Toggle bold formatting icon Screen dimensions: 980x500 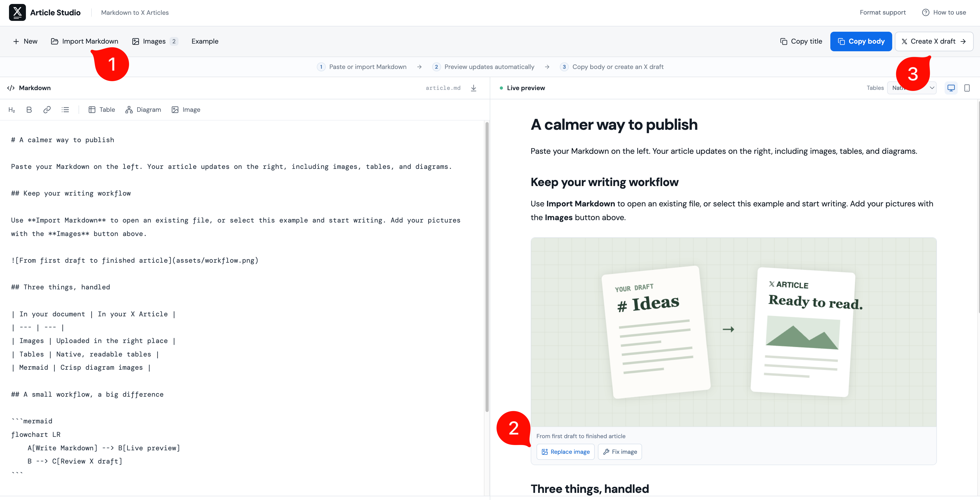click(x=29, y=110)
